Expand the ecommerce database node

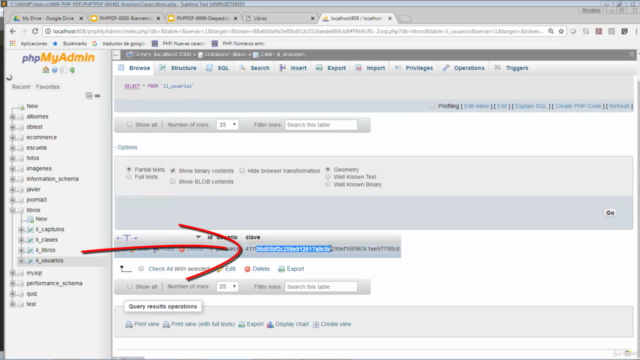13,138
